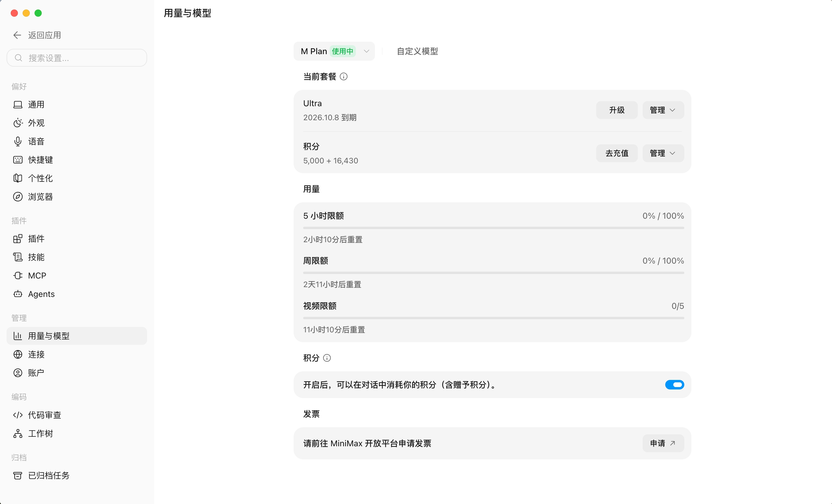Click the info icon next to 当前套餐
Image resolution: width=832 pixels, height=504 pixels.
pos(343,76)
